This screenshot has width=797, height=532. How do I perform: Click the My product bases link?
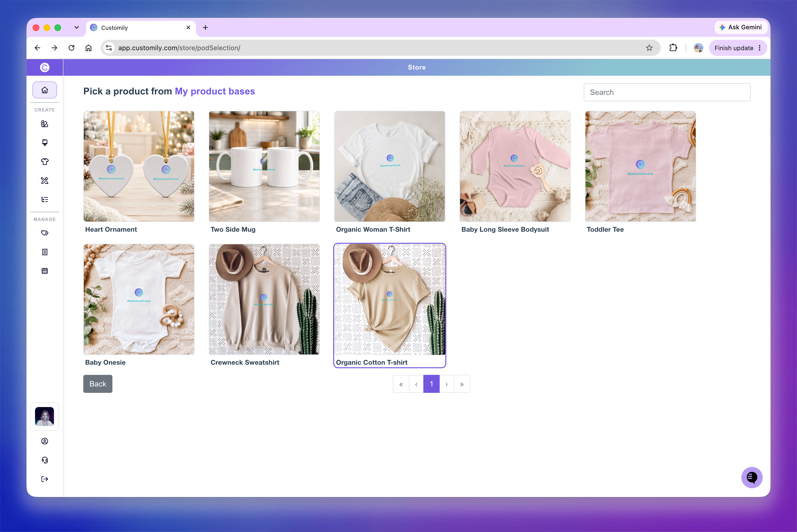click(215, 91)
